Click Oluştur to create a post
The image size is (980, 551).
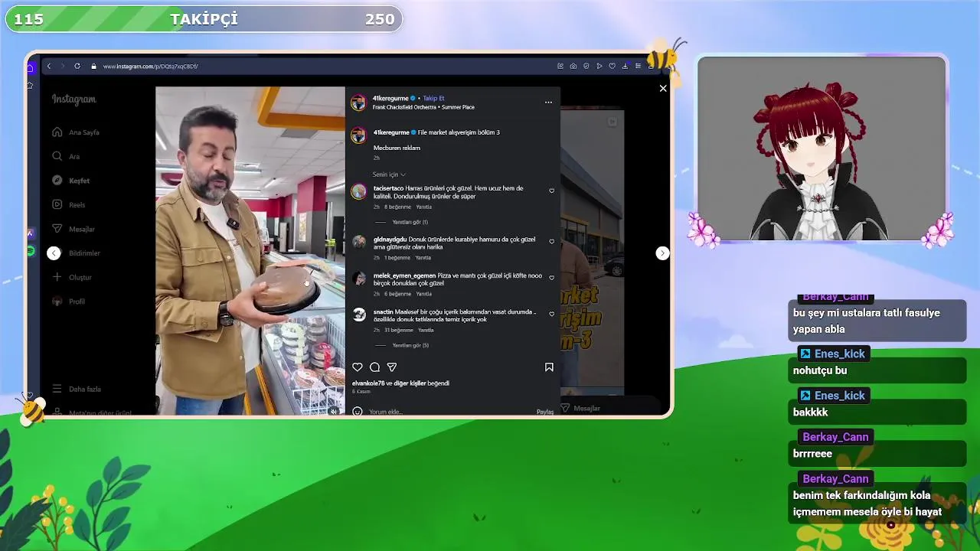coord(72,277)
